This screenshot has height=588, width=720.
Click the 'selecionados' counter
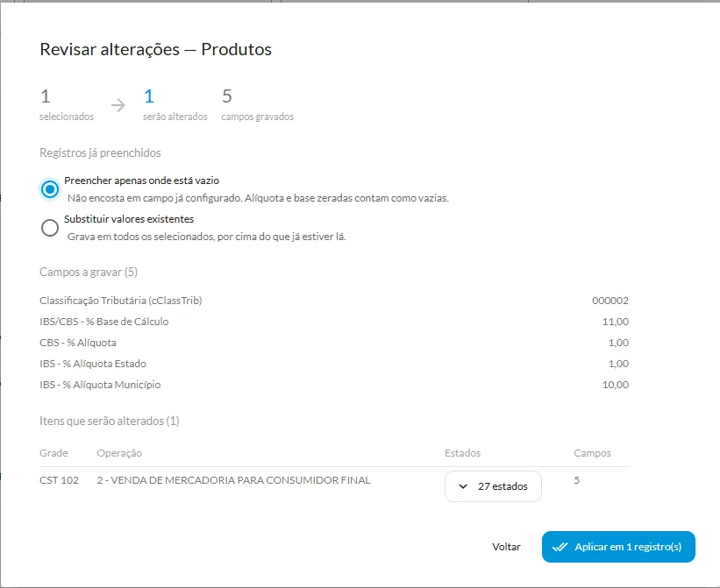(67, 105)
